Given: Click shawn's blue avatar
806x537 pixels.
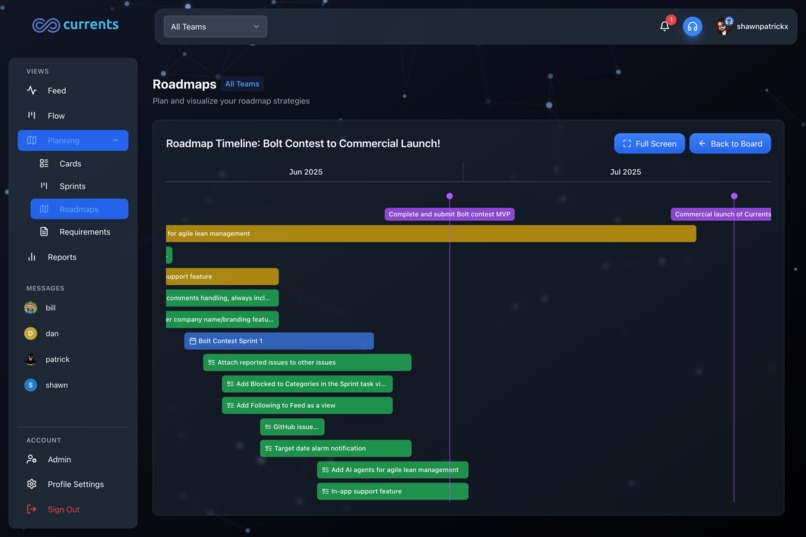Looking at the screenshot, I should click(31, 385).
